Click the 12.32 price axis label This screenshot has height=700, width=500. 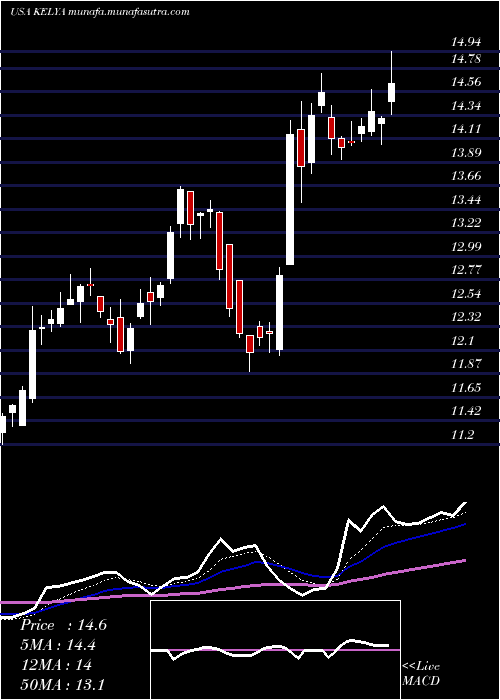(466, 317)
